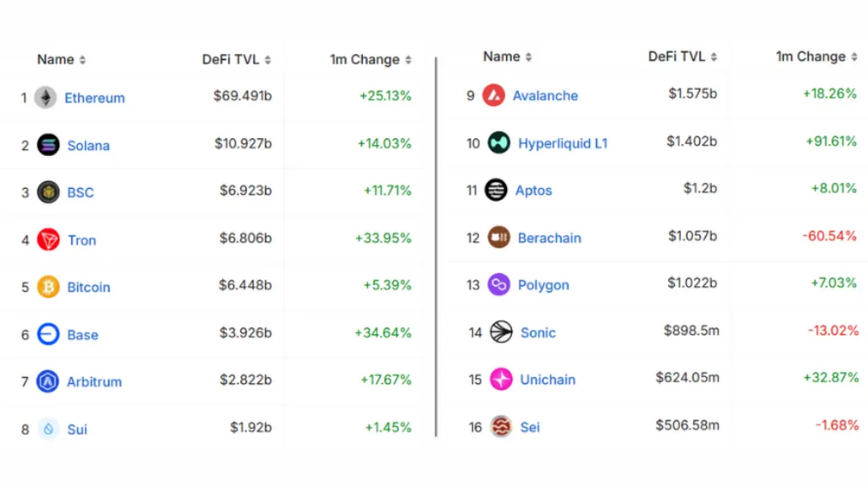Screen dimensions: 868x488
Task: Sort left table by DeFi TVL arrows
Action: [x=268, y=60]
